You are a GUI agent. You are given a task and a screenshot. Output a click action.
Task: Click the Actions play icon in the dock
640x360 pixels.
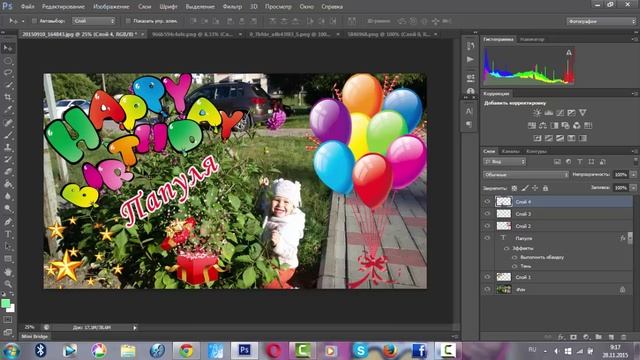[x=470, y=60]
